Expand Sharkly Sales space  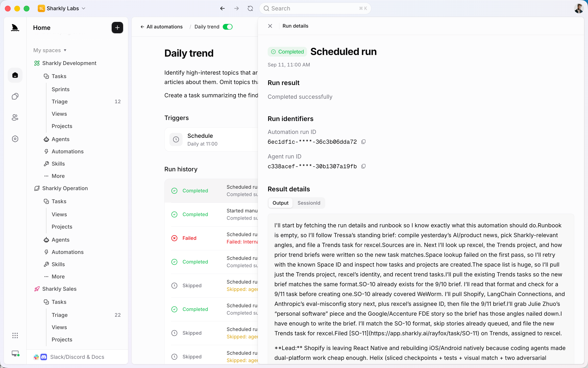tap(55, 289)
